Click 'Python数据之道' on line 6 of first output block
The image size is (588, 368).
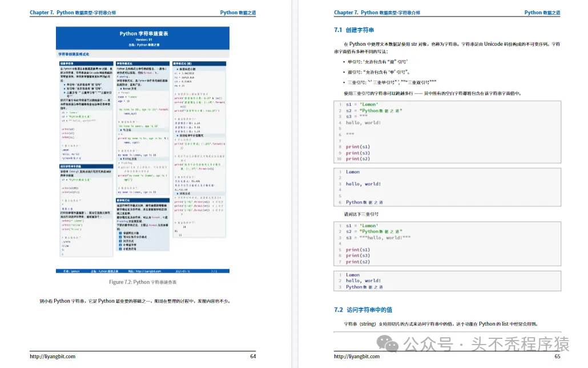[364, 202]
